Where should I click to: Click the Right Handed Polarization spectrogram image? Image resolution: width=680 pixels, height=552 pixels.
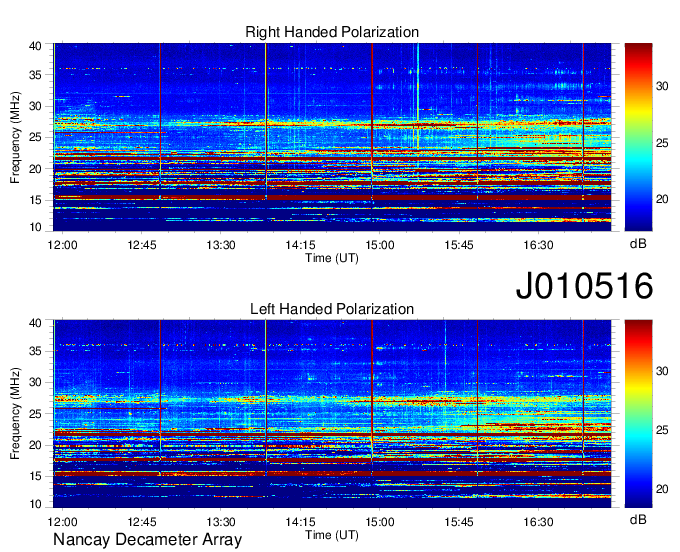pos(332,137)
